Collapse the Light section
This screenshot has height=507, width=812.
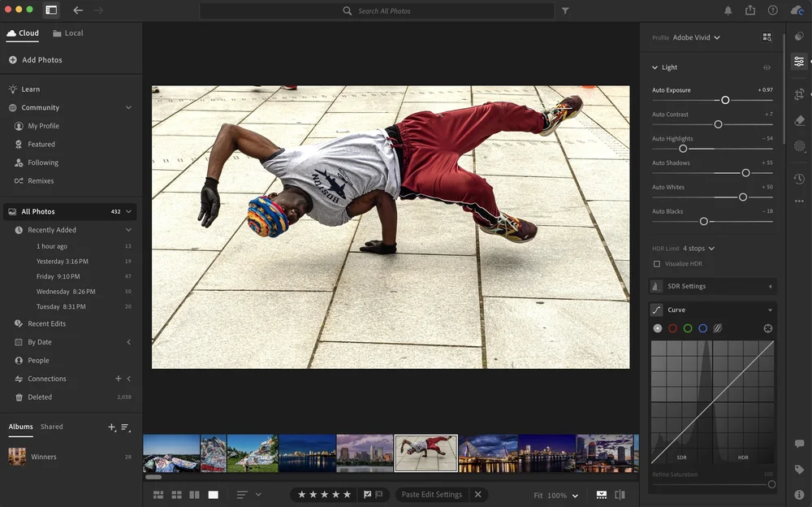pos(655,67)
